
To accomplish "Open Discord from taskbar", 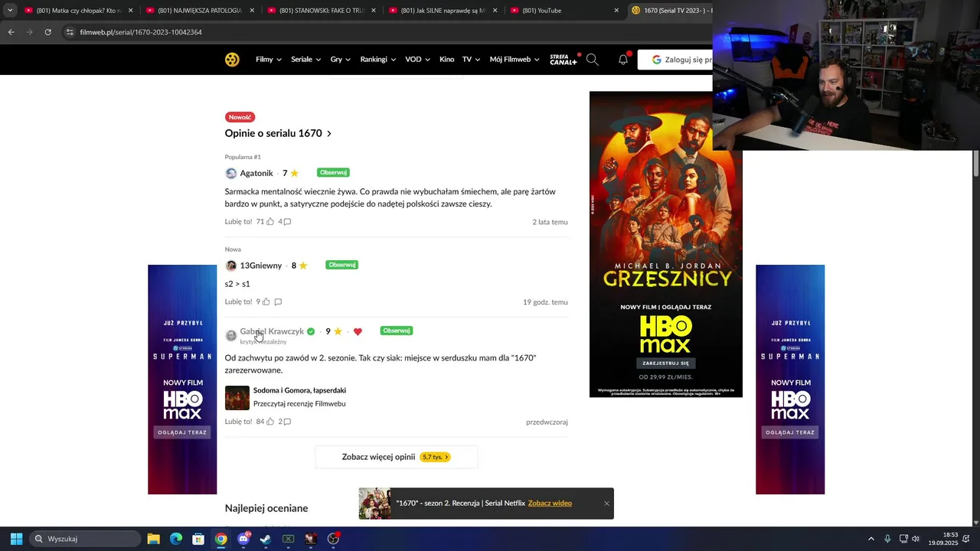I will point(243,539).
